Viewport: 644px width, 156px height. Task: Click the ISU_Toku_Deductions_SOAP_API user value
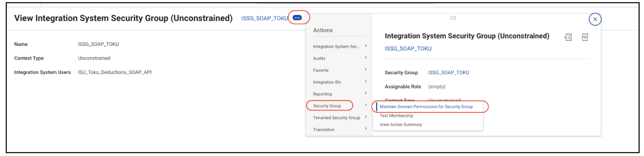point(115,72)
